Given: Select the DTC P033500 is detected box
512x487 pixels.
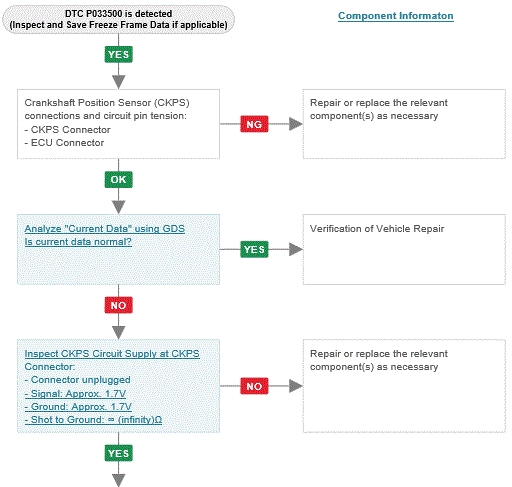Looking at the screenshot, I should tap(118, 19).
